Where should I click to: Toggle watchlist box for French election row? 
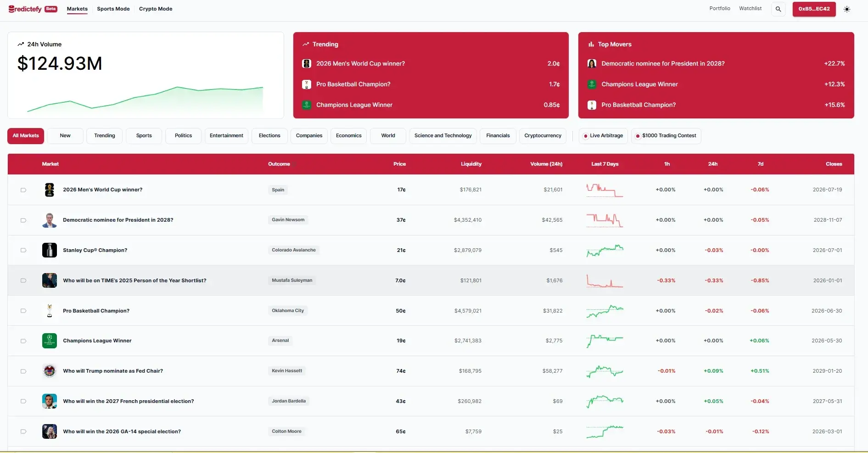(x=23, y=401)
